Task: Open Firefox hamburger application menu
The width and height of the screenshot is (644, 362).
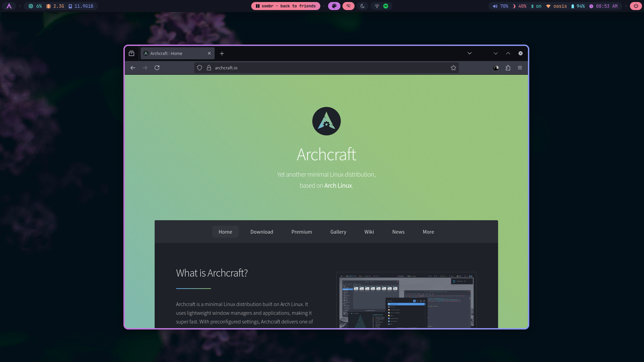Action: 520,68
